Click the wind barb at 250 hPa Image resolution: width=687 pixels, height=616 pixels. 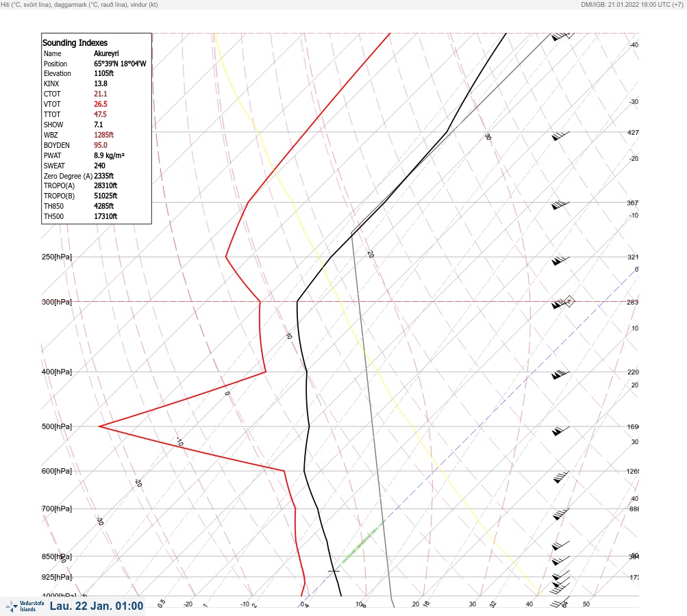[x=560, y=261]
